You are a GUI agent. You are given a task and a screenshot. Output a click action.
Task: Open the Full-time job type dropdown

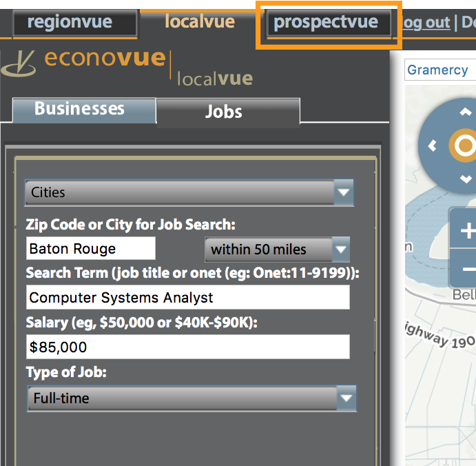pyautogui.click(x=192, y=398)
